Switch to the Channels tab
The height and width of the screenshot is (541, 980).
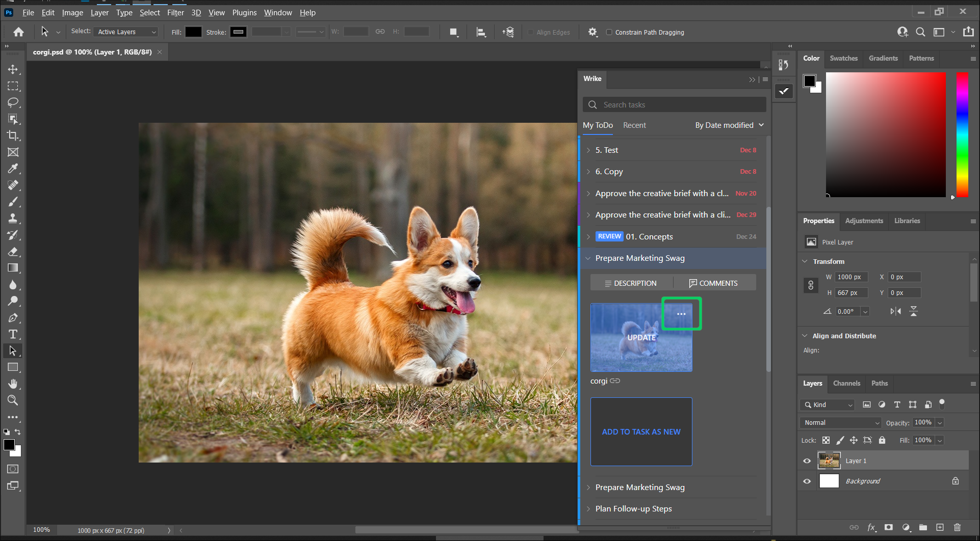pyautogui.click(x=846, y=383)
